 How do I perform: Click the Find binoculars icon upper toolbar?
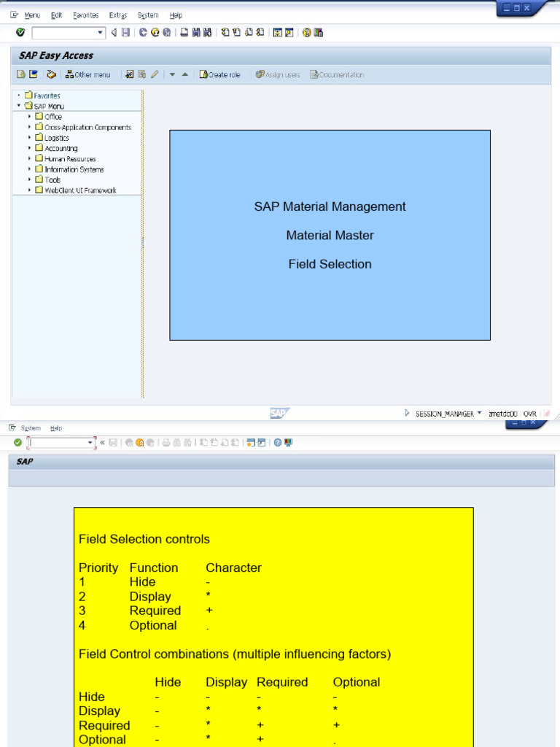[x=196, y=32]
